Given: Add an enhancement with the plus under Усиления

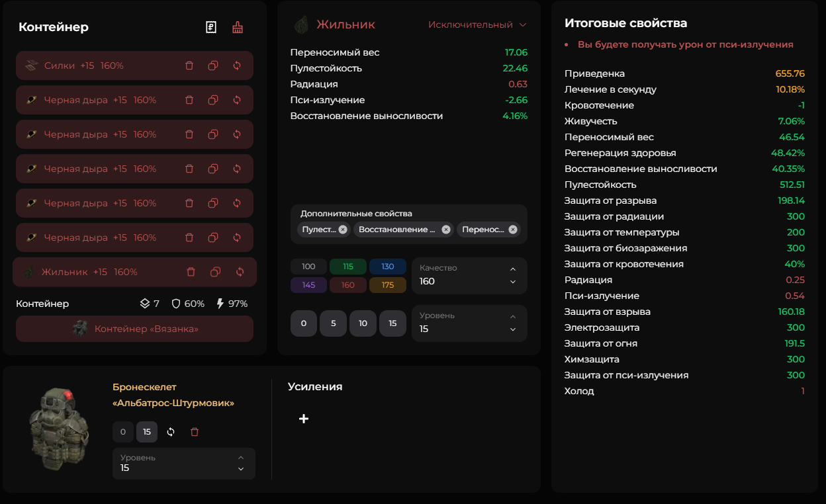Looking at the screenshot, I should tap(304, 419).
